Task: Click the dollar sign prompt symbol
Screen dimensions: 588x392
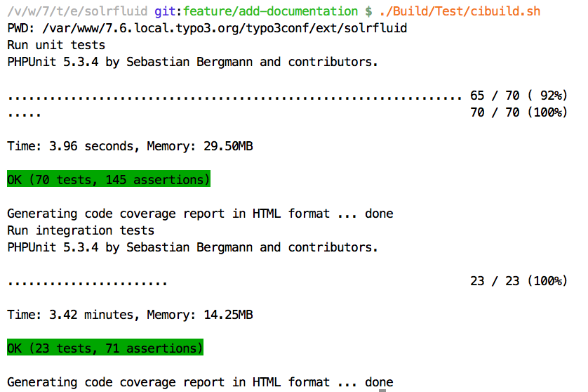Action: click(368, 11)
